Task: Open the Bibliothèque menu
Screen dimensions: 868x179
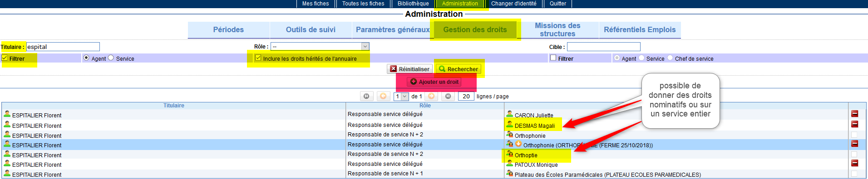Action: click(413, 4)
